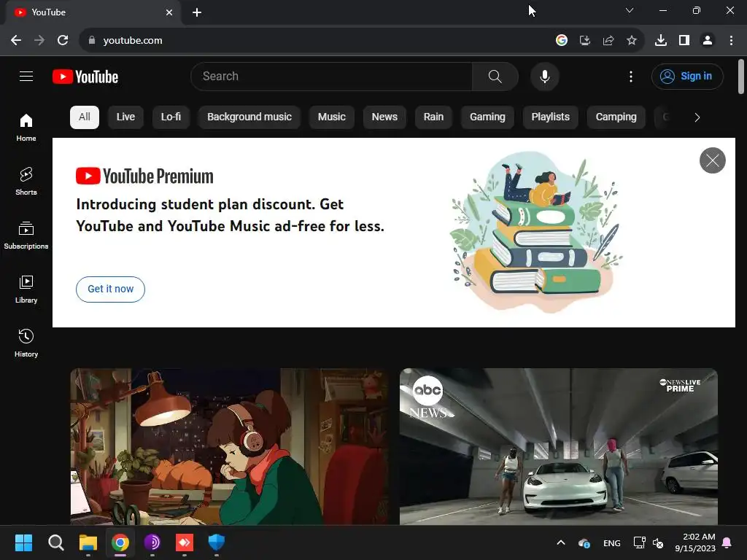This screenshot has width=747, height=560.
Task: Open the YouTube hamburger guide menu
Action: click(x=26, y=76)
